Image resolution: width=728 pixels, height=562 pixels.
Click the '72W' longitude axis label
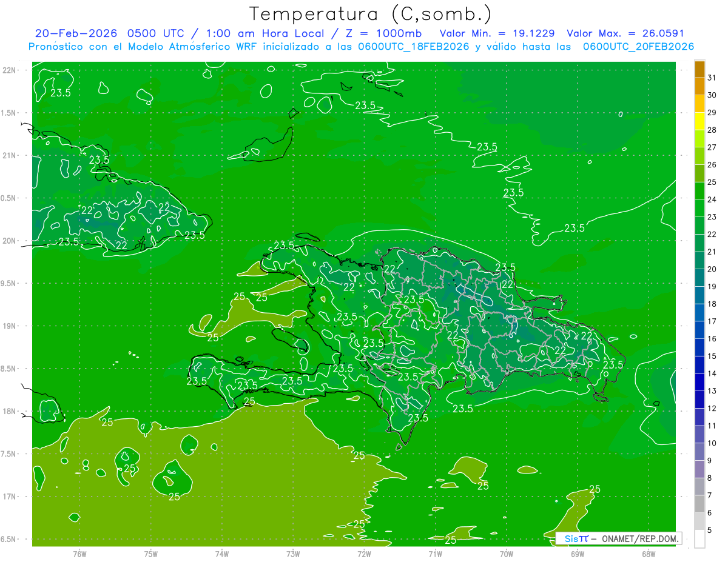coord(364,554)
